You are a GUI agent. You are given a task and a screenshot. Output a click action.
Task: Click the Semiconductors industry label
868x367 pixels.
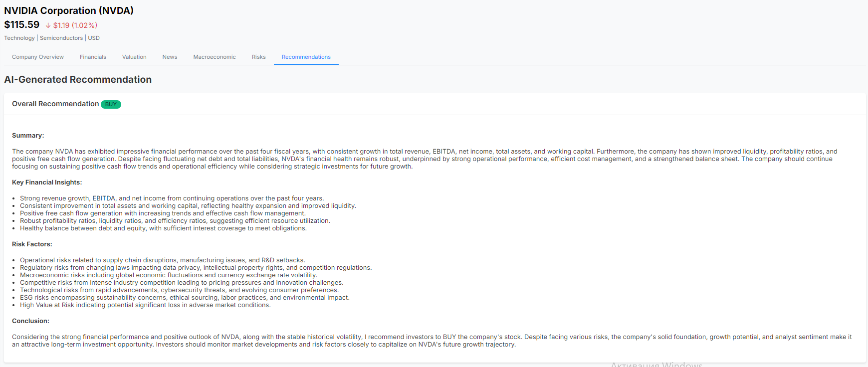pyautogui.click(x=61, y=38)
